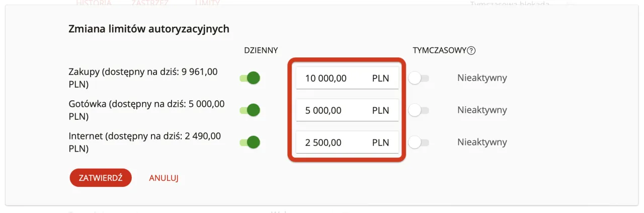Click the Nieaktywny status in the Zakupy row
Screen dimensions: 644x213
pyautogui.click(x=481, y=78)
